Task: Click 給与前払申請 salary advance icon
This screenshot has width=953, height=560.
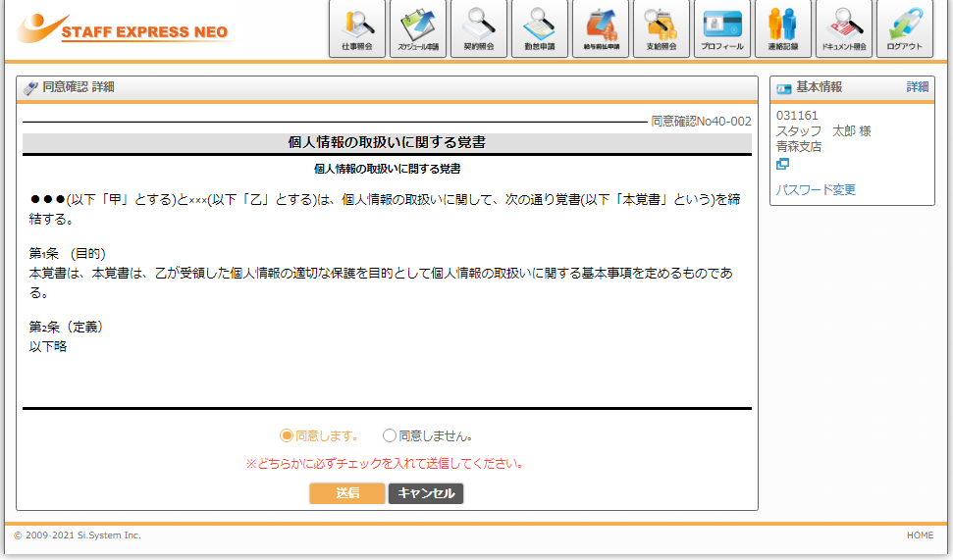Action: [x=600, y=28]
